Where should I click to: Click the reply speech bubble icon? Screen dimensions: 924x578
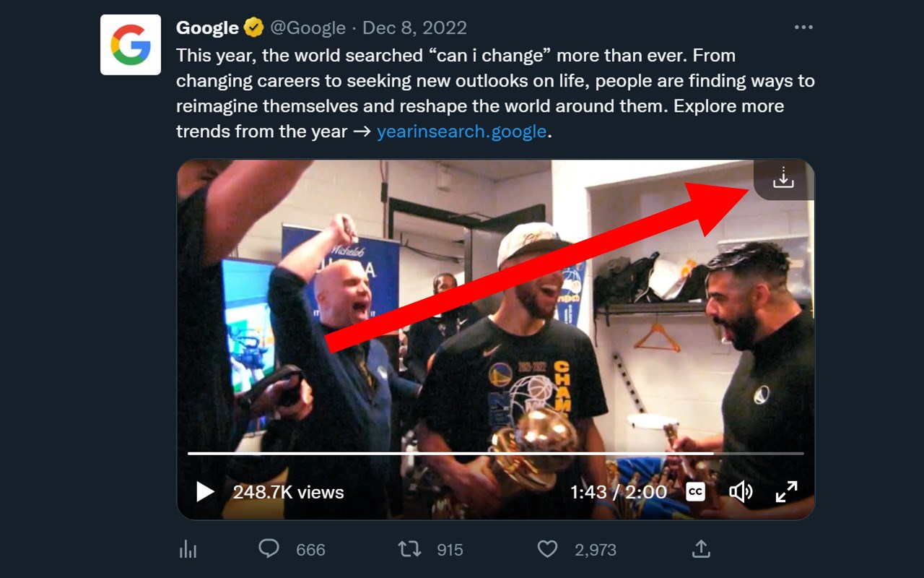click(269, 549)
